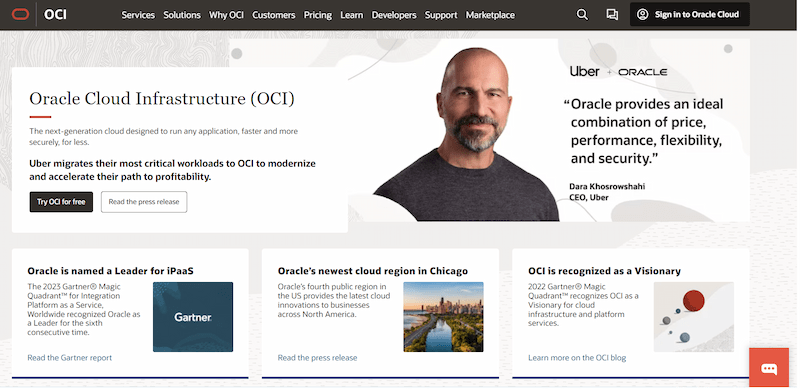
Task: Open the Learn menu
Action: [x=352, y=15]
